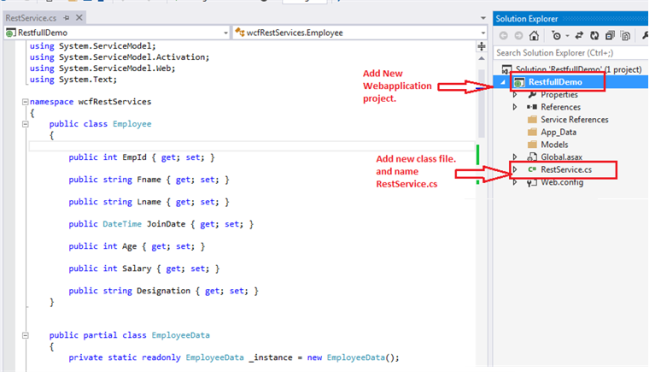
Task: Click the 'using System.ServiceModel.Activation;' line
Action: point(119,57)
